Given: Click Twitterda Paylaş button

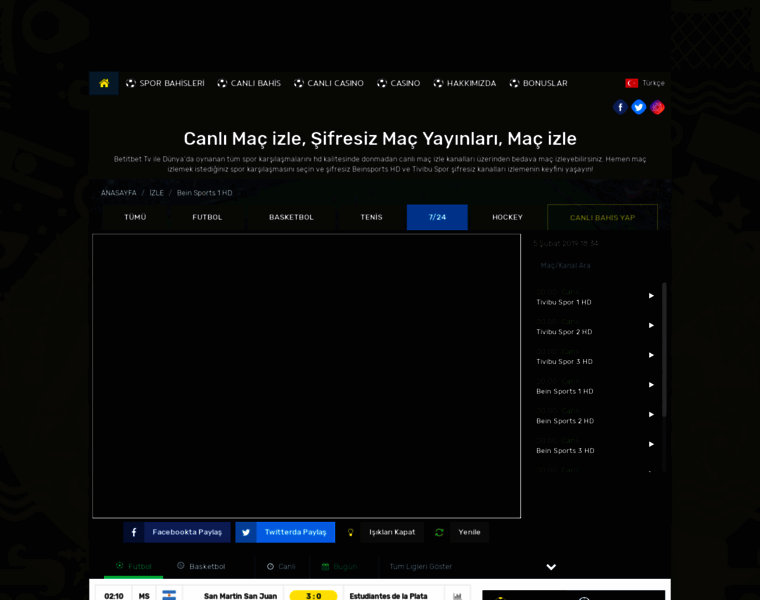Looking at the screenshot, I should (285, 532).
